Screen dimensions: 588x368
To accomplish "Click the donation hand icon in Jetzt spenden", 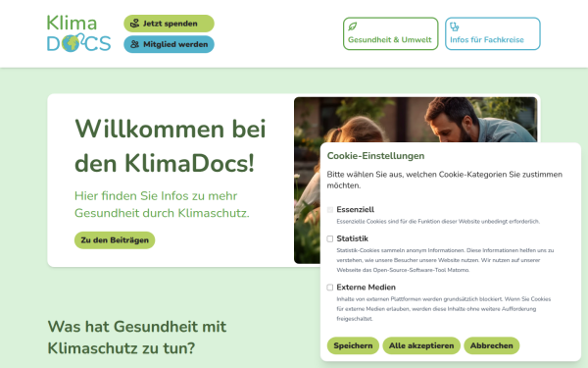I will coord(134,24).
